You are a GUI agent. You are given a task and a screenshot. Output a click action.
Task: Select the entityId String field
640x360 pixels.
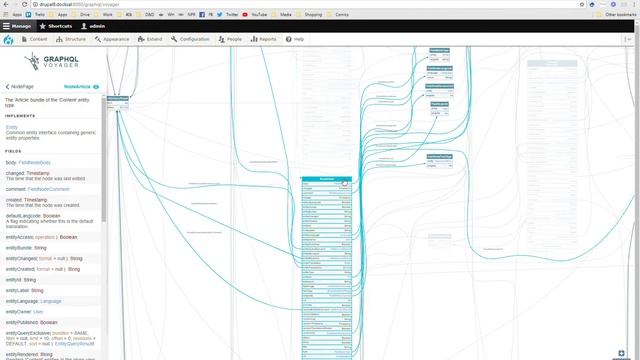pyautogui.click(x=51, y=280)
